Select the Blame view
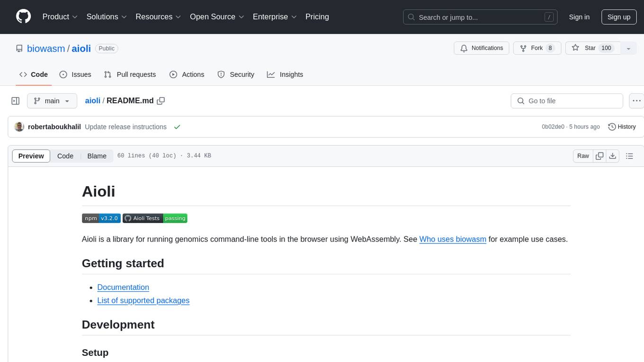Viewport: 644px width, 362px height. point(97,156)
